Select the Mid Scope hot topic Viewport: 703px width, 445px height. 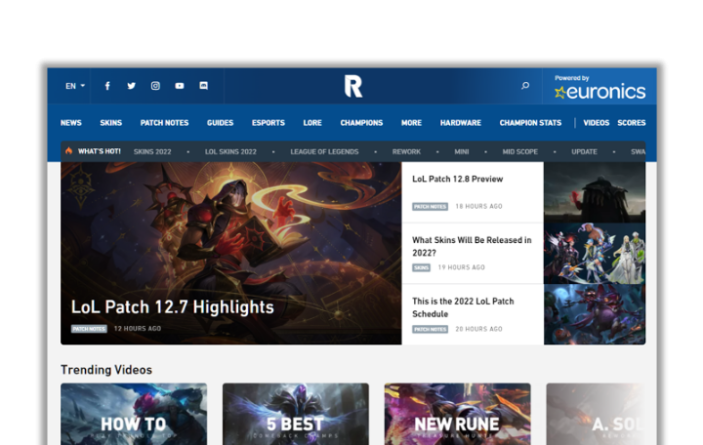coord(520,152)
